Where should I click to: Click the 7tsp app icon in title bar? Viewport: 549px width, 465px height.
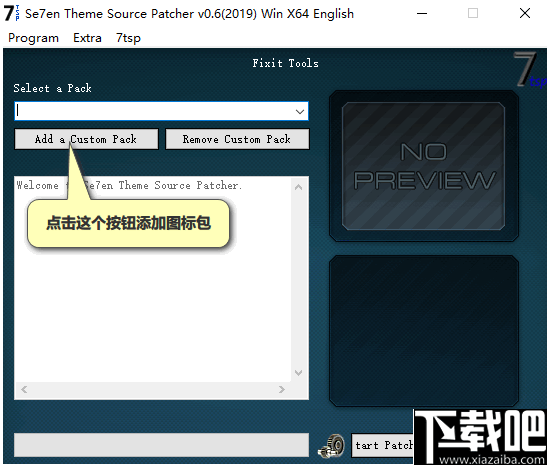point(12,13)
